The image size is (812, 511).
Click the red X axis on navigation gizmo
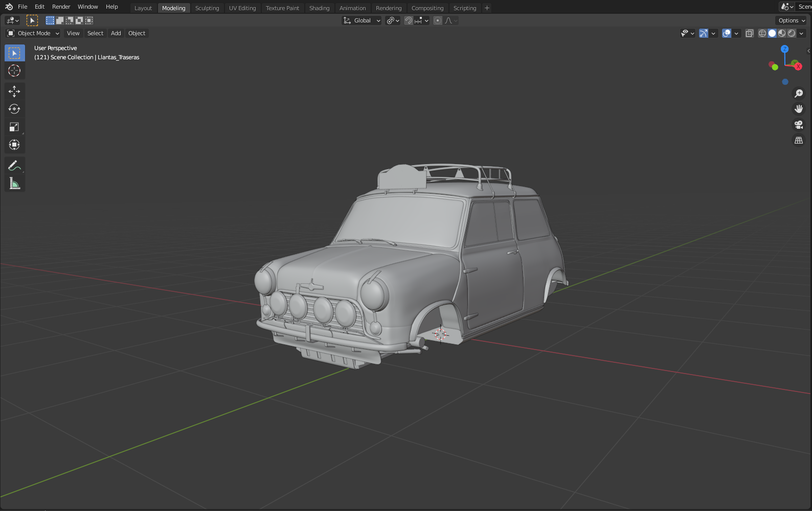(x=798, y=66)
